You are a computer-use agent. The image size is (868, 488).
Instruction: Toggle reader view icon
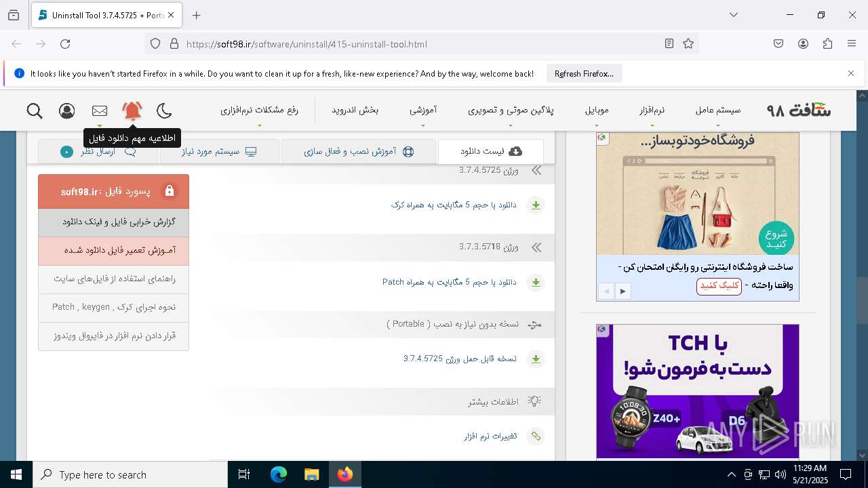tap(669, 44)
